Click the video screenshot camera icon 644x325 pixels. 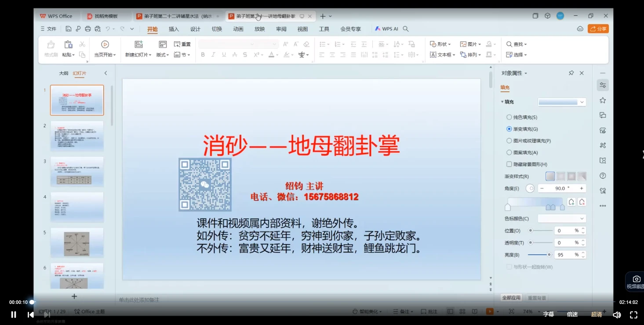click(636, 279)
